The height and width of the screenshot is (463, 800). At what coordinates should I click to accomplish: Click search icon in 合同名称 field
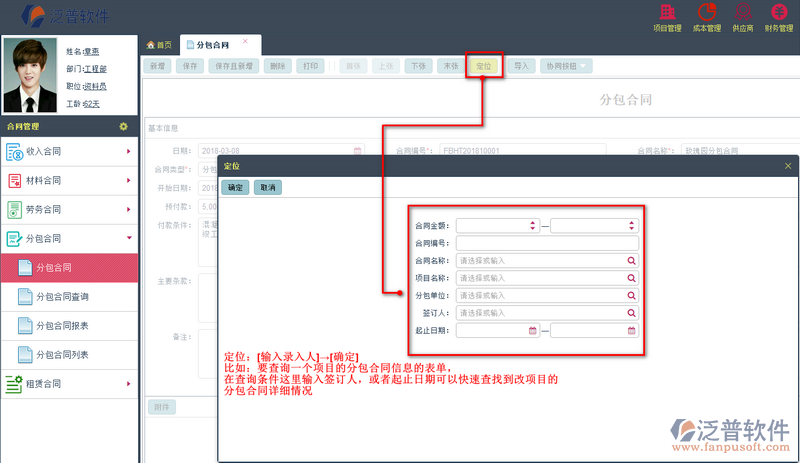pos(631,261)
